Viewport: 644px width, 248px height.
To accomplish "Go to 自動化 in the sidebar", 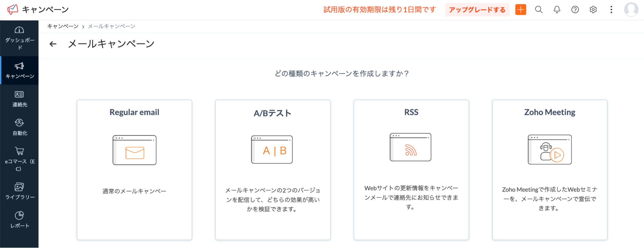I will (x=19, y=127).
